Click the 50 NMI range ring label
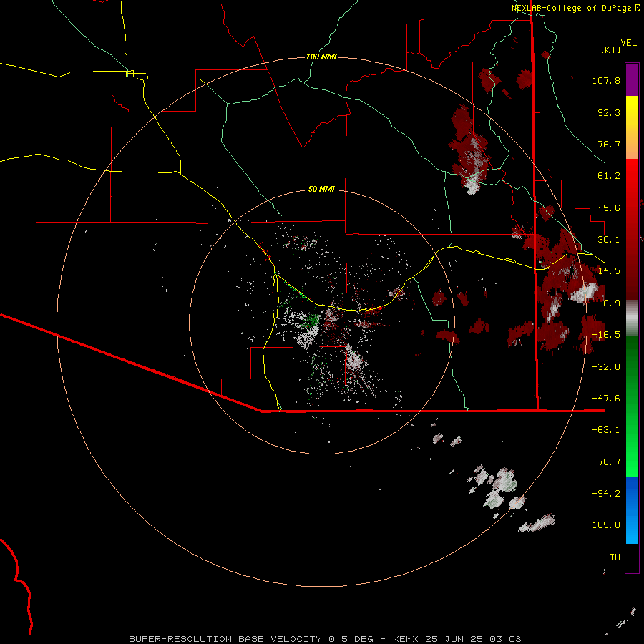Viewport: 644px width, 644px height. pyautogui.click(x=321, y=189)
